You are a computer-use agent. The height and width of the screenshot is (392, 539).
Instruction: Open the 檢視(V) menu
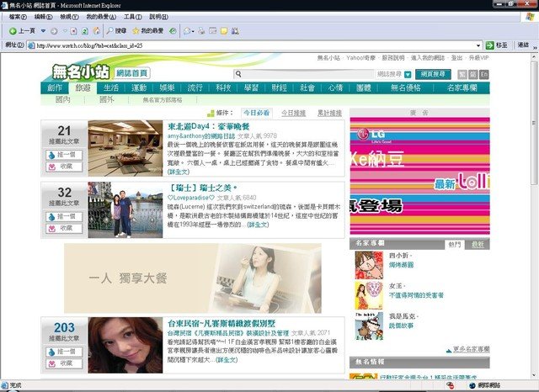tap(69, 17)
